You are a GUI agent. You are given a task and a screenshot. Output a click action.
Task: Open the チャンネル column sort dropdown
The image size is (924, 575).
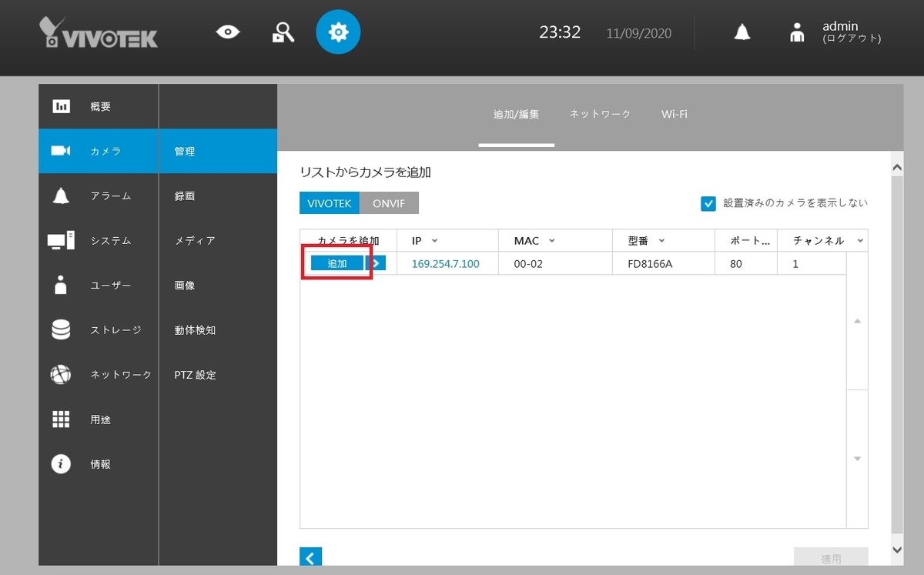coord(859,241)
